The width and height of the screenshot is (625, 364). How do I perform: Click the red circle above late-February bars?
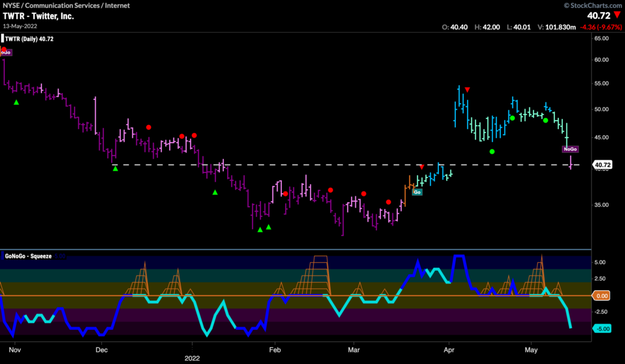pos(330,190)
